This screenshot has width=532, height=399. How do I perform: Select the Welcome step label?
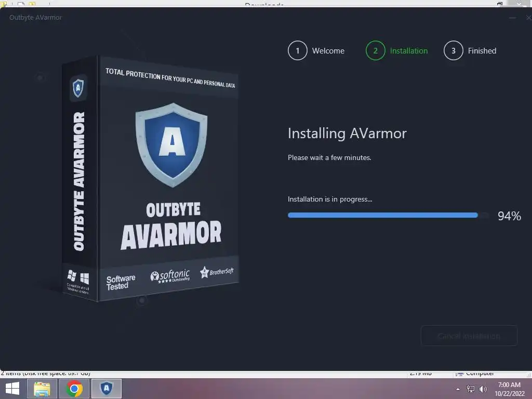pos(328,51)
